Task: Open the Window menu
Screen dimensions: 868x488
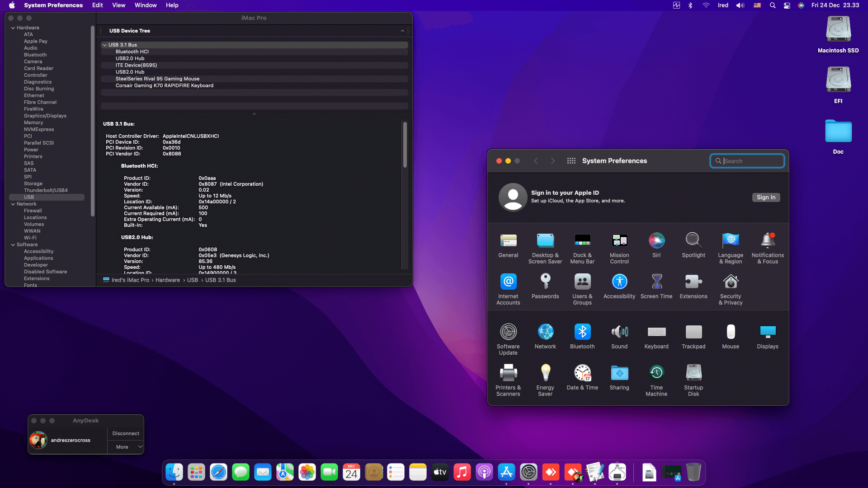Action: 146,5
